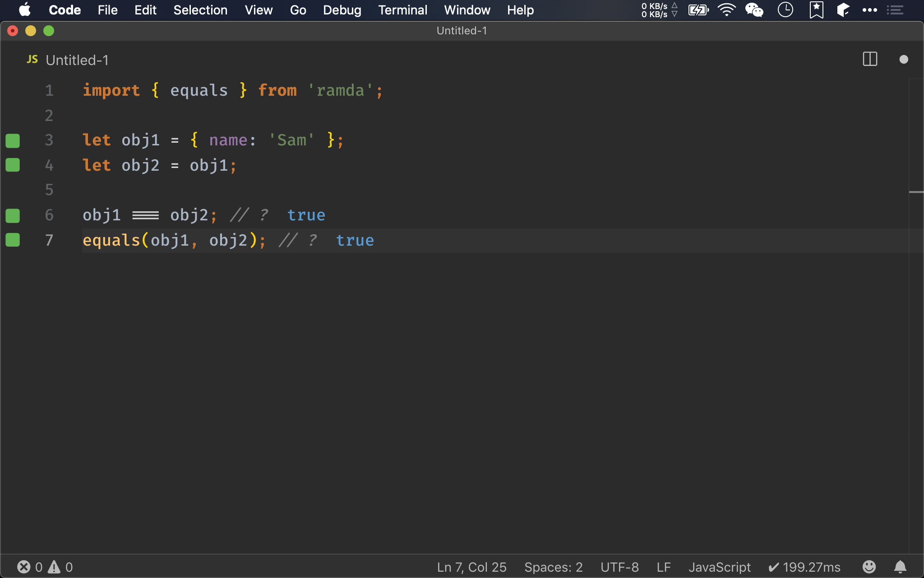
Task: Select the WeChat icon in menu bar
Action: coord(757,9)
